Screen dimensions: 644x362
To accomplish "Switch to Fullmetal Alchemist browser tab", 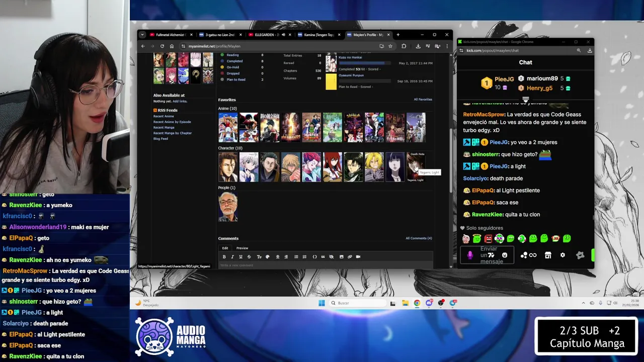I will point(171,35).
